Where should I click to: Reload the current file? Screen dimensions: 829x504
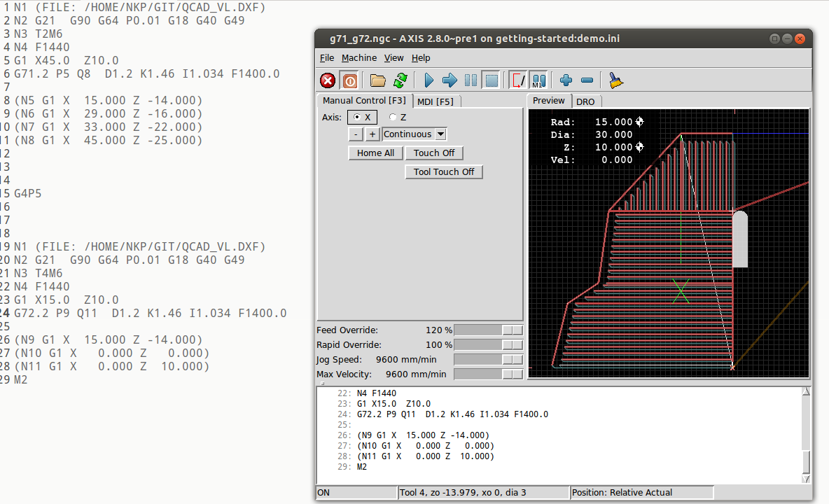pyautogui.click(x=400, y=80)
